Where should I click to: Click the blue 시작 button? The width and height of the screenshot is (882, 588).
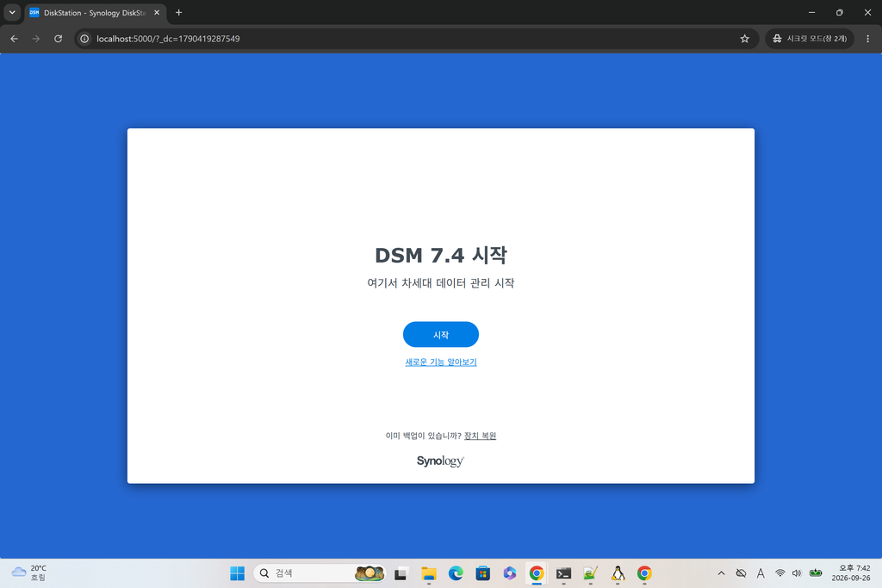click(440, 335)
